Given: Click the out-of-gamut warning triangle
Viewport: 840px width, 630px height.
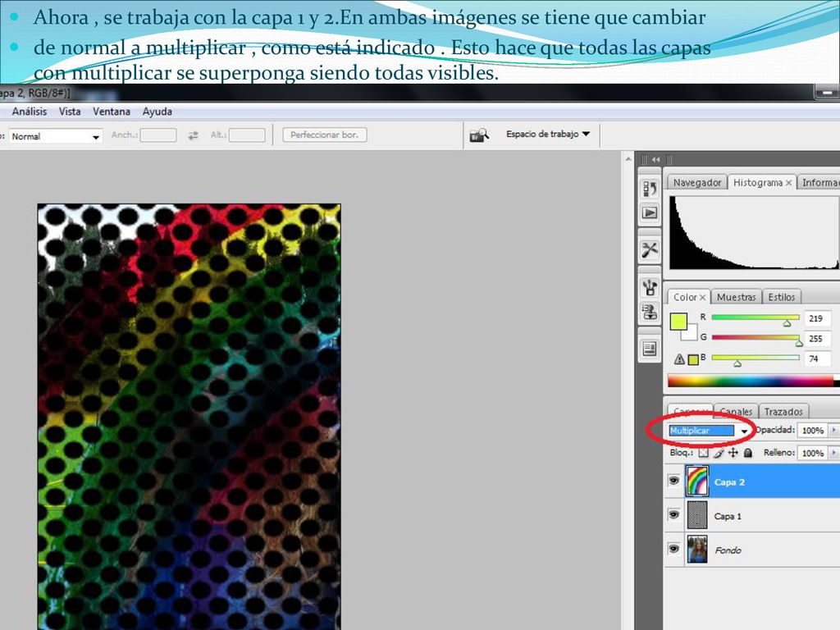Looking at the screenshot, I should point(678,359).
